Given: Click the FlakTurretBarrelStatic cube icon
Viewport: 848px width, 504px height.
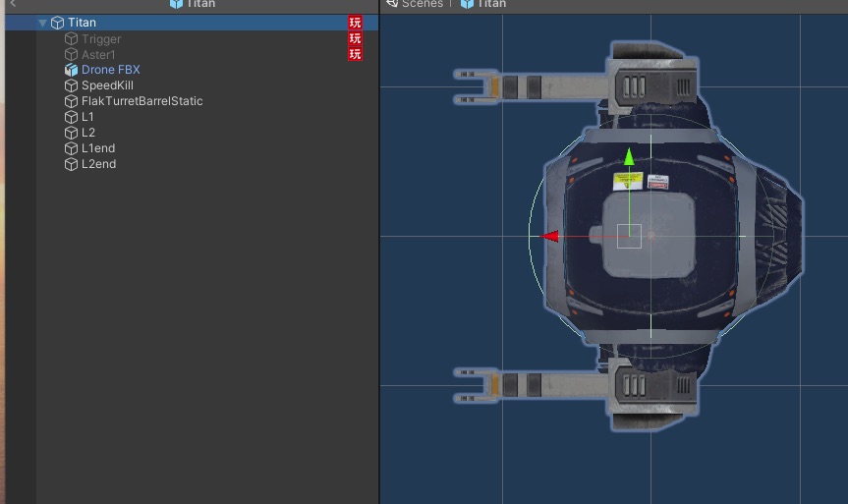Looking at the screenshot, I should 71,101.
